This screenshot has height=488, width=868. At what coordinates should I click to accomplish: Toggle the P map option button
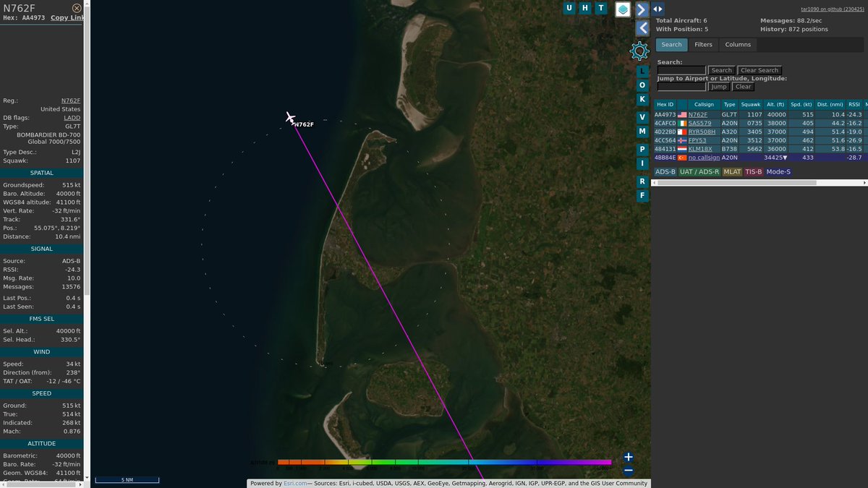[x=642, y=150]
